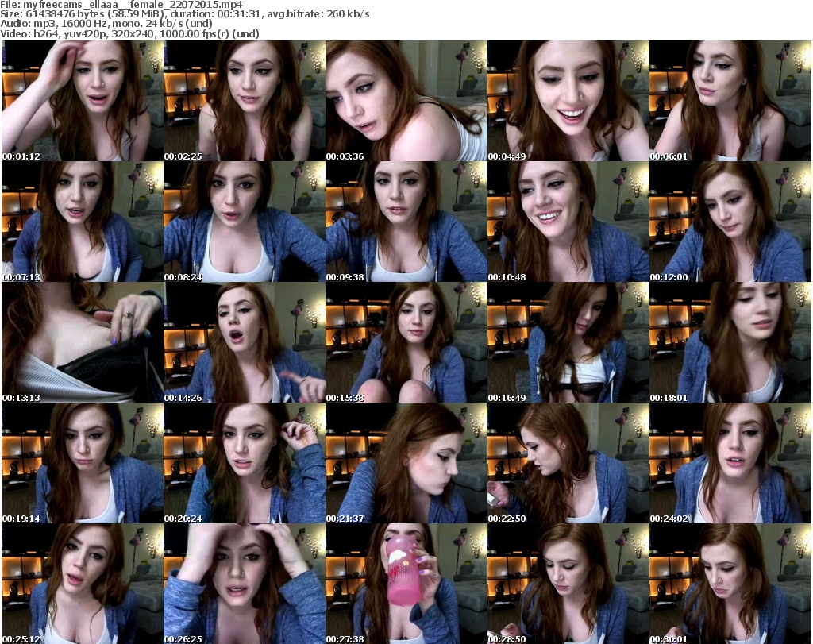Select the thumbnail stamped 00:27:38
This screenshot has height=644, width=813.
click(x=406, y=584)
